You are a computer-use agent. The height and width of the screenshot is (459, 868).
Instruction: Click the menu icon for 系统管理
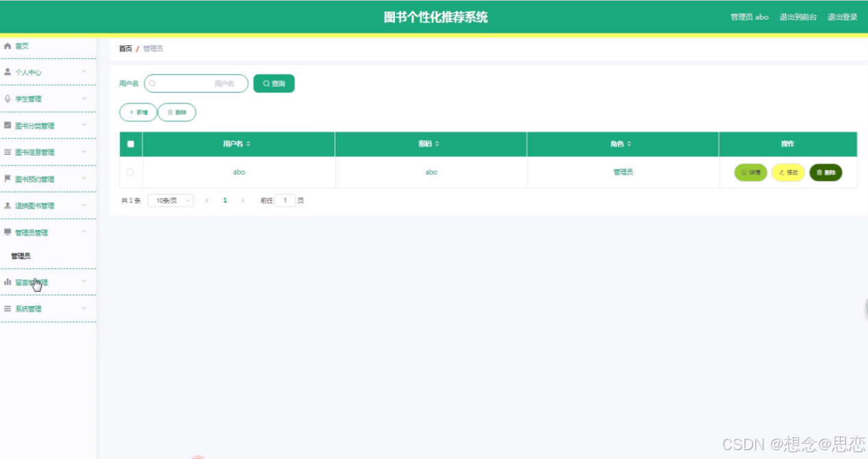8,308
